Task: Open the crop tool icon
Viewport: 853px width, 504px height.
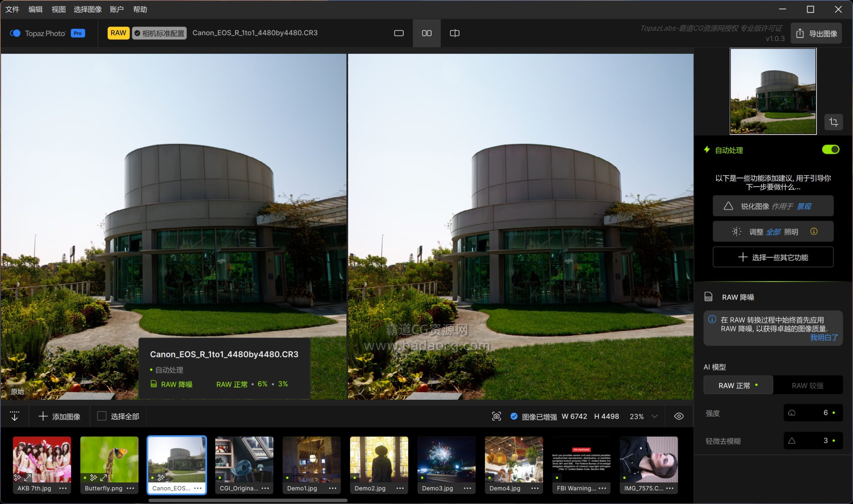Action: coord(833,122)
